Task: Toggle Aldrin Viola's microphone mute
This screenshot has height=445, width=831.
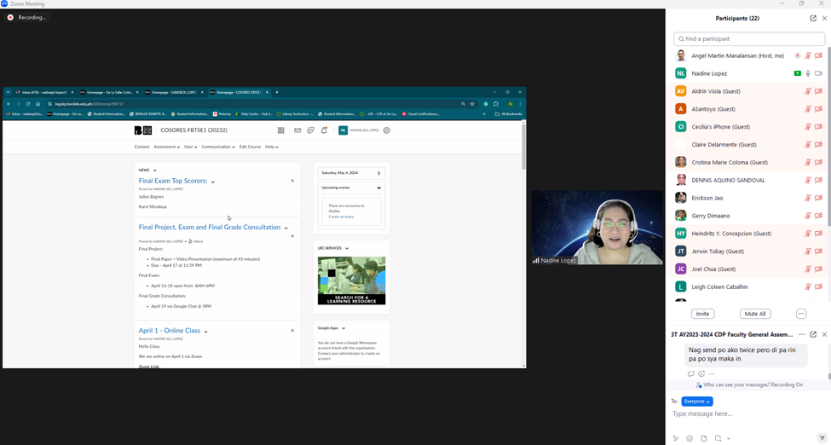Action: tap(808, 91)
